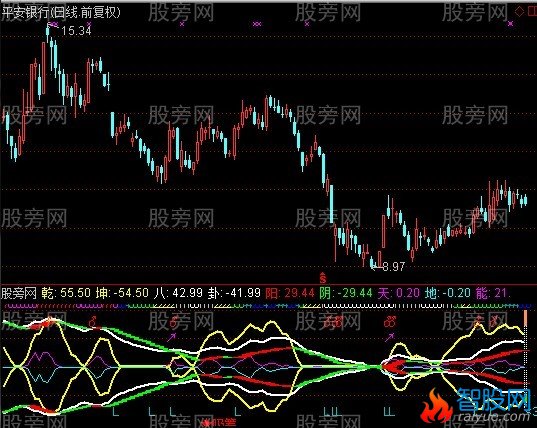Select the 乾: 55.50 indicator value
The height and width of the screenshot is (428, 537).
[x=66, y=293]
